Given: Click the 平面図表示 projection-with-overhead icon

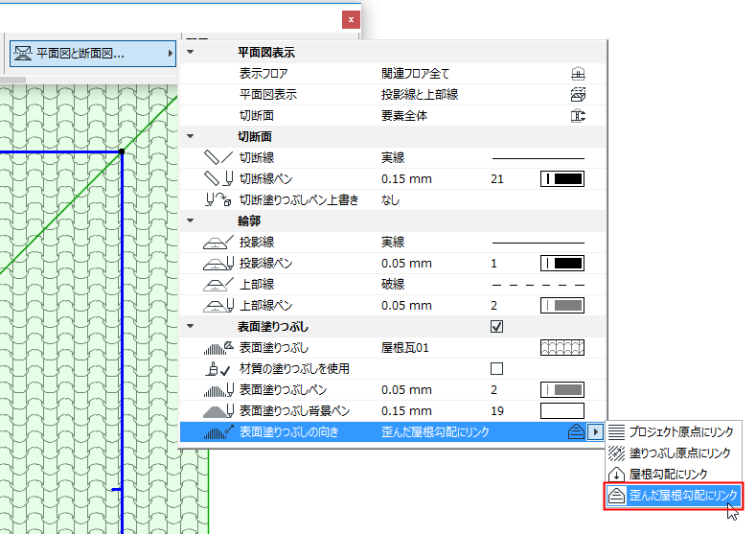Looking at the screenshot, I should 578,95.
